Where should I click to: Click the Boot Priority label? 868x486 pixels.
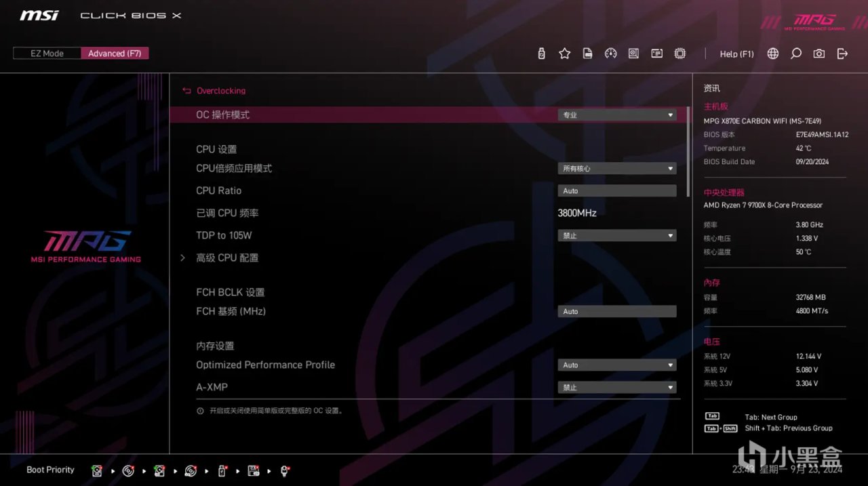pos(50,470)
